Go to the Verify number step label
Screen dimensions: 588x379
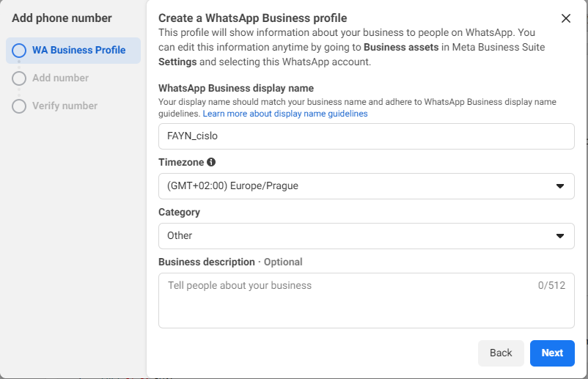point(65,106)
